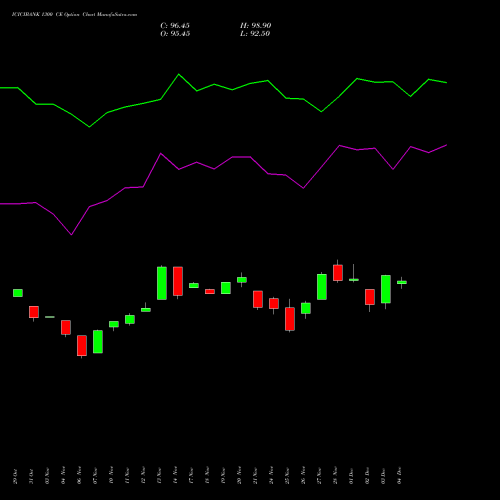This screenshot has height=500, width=500.
Task: Click the ICICIBANK 1300 CE chart title
Action: tap(74, 15)
